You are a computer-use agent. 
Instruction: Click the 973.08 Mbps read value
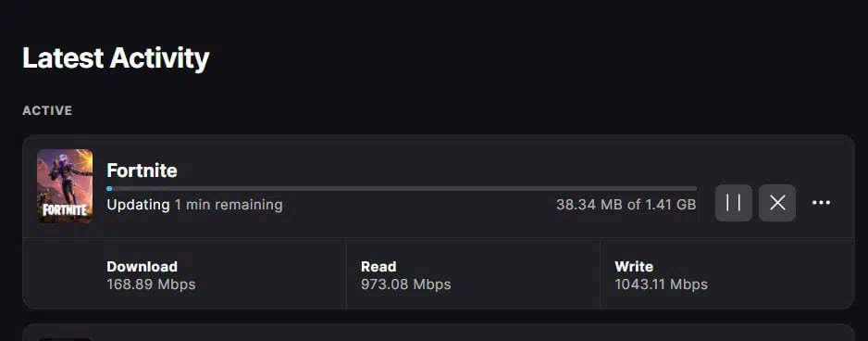405,285
